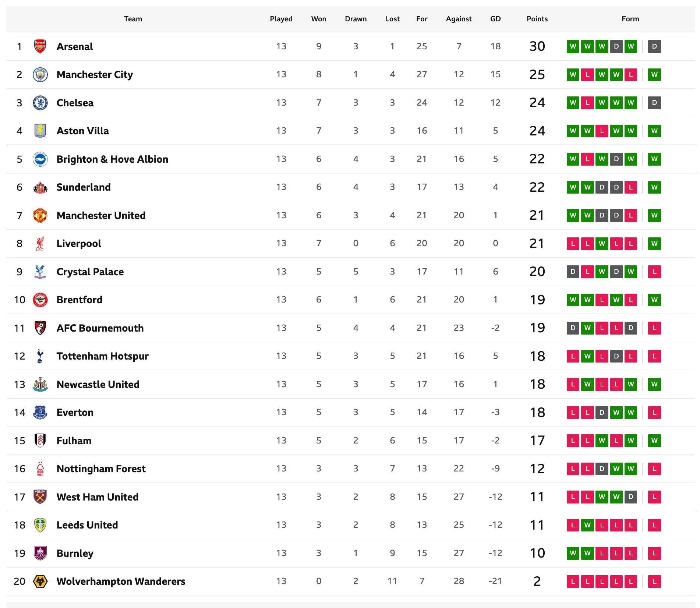Screen dimensions: 700x608
Task: Click Brighton's latest form result box
Action: click(654, 159)
